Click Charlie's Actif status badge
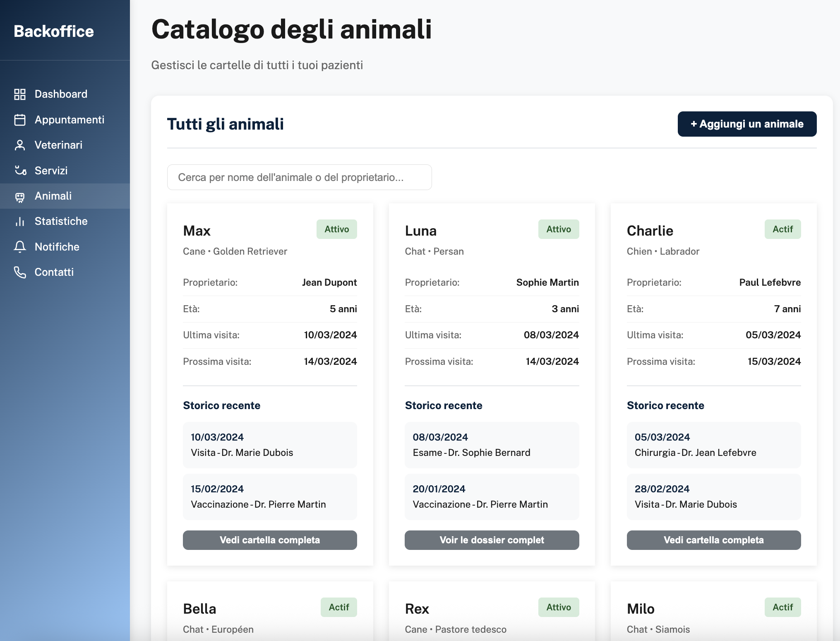Image resolution: width=840 pixels, height=641 pixels. 783,229
